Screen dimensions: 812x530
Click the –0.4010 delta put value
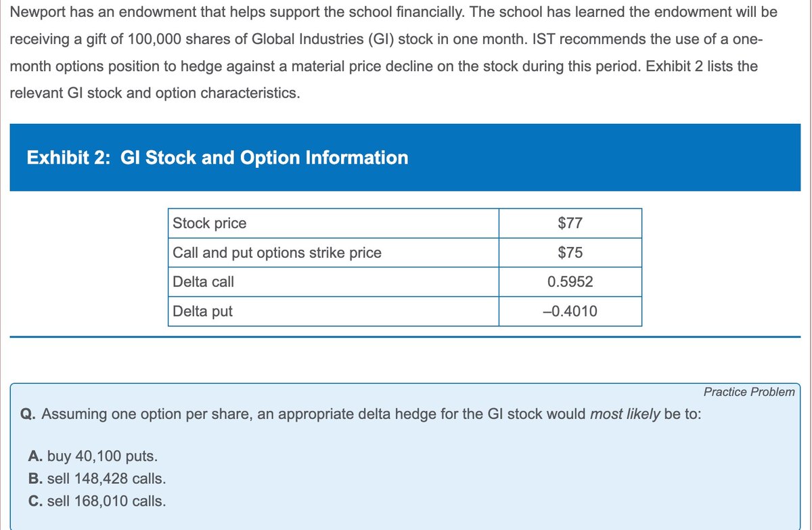pos(570,311)
